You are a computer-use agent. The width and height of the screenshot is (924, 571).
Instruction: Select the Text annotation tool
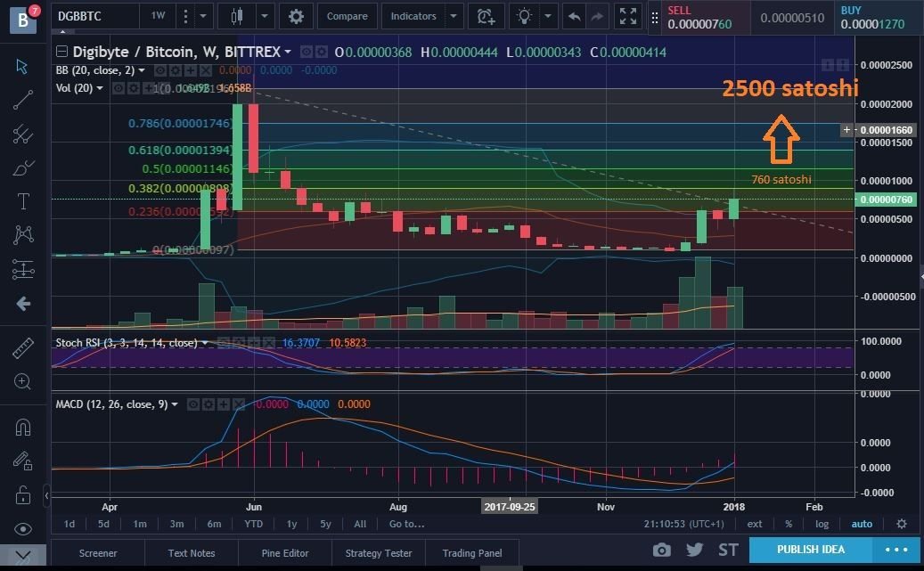23,201
